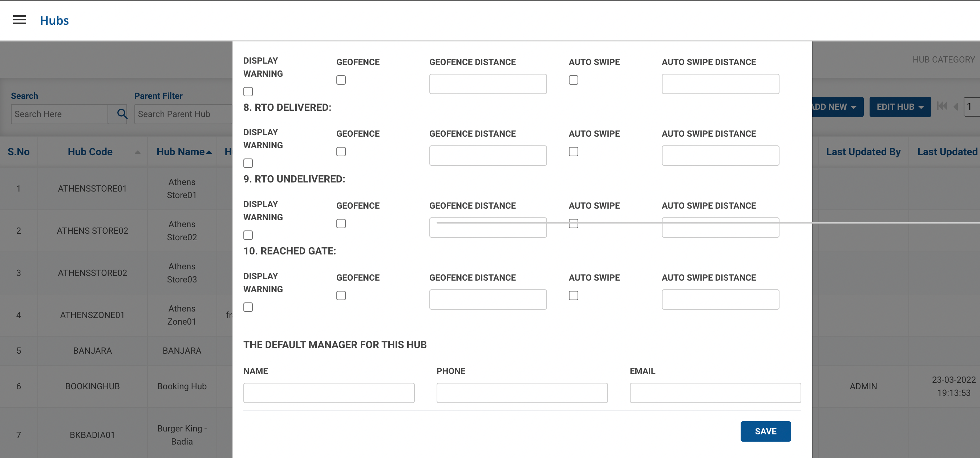Open the hamburger menu icon
This screenshot has width=980, height=458.
pyautogui.click(x=19, y=20)
